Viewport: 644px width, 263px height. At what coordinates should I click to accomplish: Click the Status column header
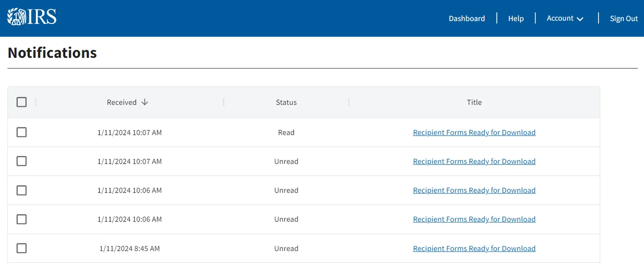tap(286, 102)
